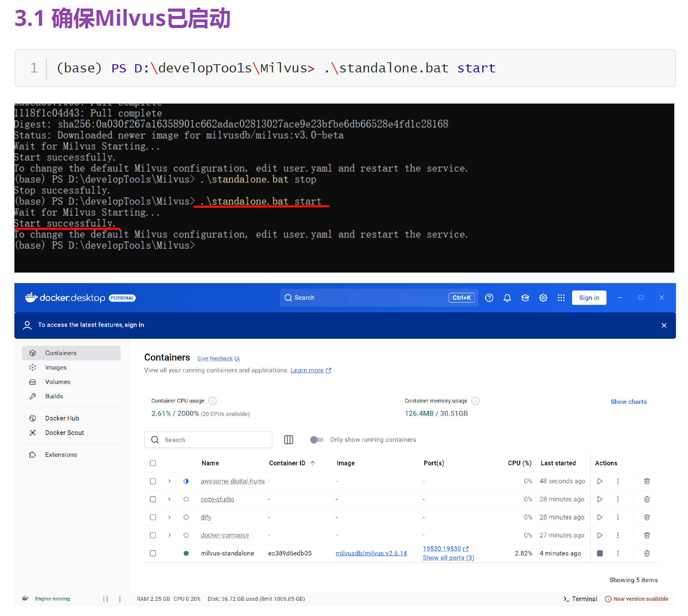Open the milvusdb/milvus:v2.6.14 image link
Image resolution: width=688 pixels, height=616 pixels.
click(371, 553)
